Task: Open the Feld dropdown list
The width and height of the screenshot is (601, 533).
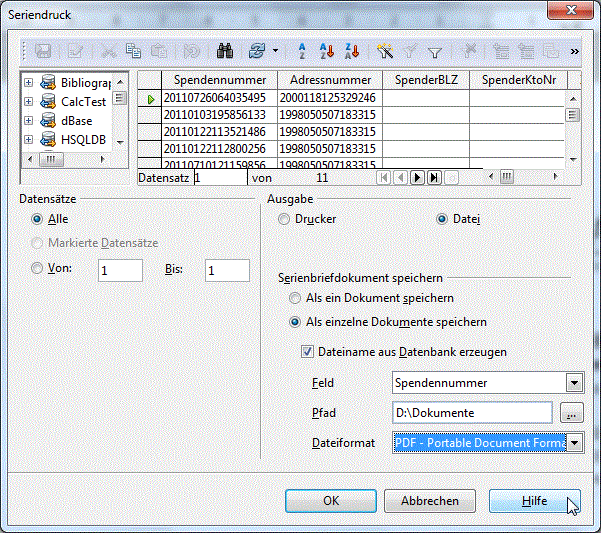Action: (x=573, y=382)
